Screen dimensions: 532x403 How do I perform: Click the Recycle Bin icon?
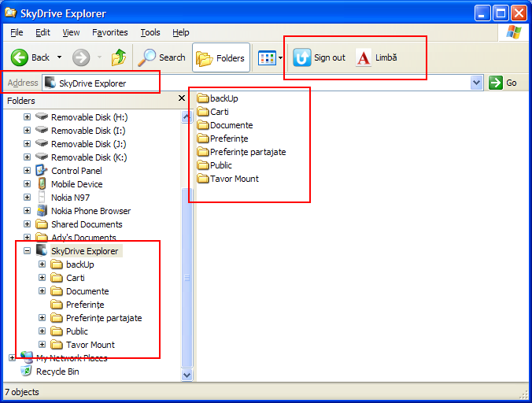(x=26, y=371)
